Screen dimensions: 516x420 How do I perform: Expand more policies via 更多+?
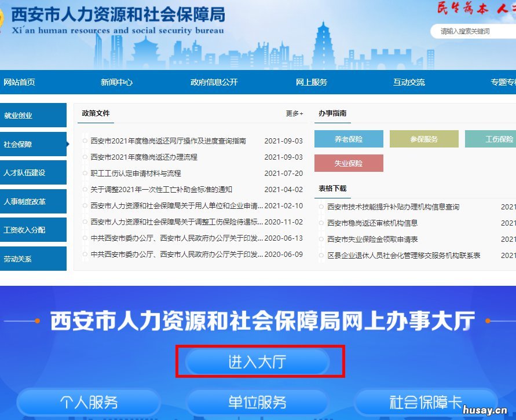click(x=294, y=114)
